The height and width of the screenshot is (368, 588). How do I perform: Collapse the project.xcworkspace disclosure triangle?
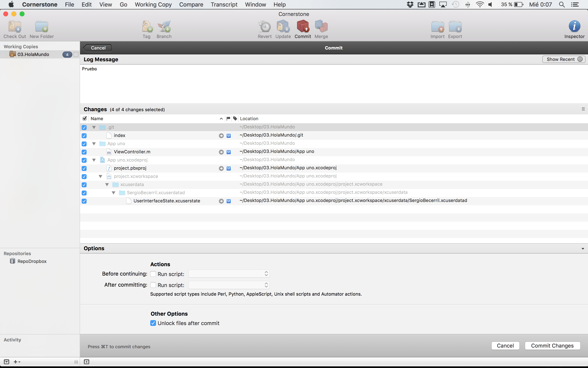[100, 176]
